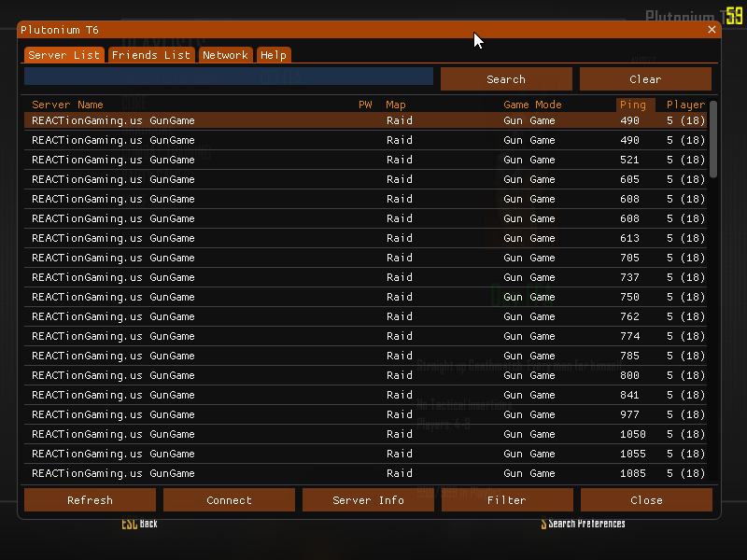This screenshot has width=747, height=560.
Task: Select the Server List tab
Action: pos(63,55)
